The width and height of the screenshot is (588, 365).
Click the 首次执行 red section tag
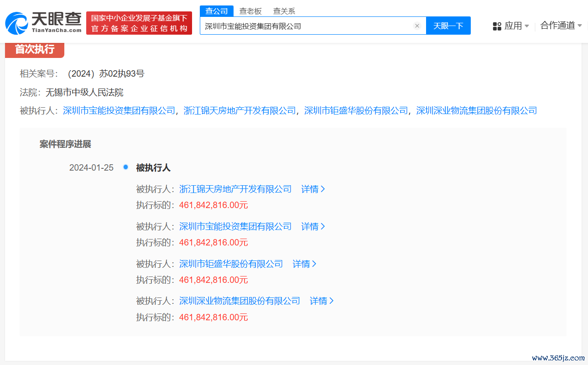click(x=35, y=49)
